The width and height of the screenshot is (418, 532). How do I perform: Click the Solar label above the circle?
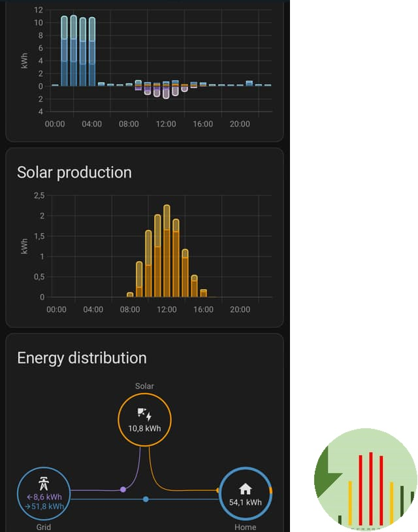[144, 386]
